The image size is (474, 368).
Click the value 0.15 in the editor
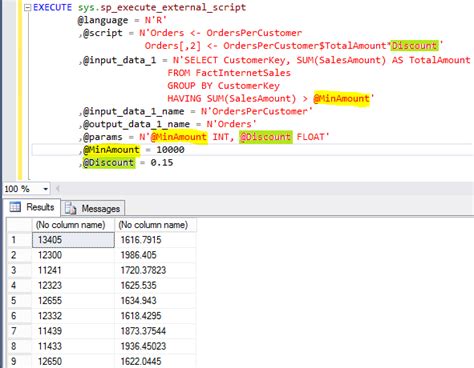pos(162,163)
